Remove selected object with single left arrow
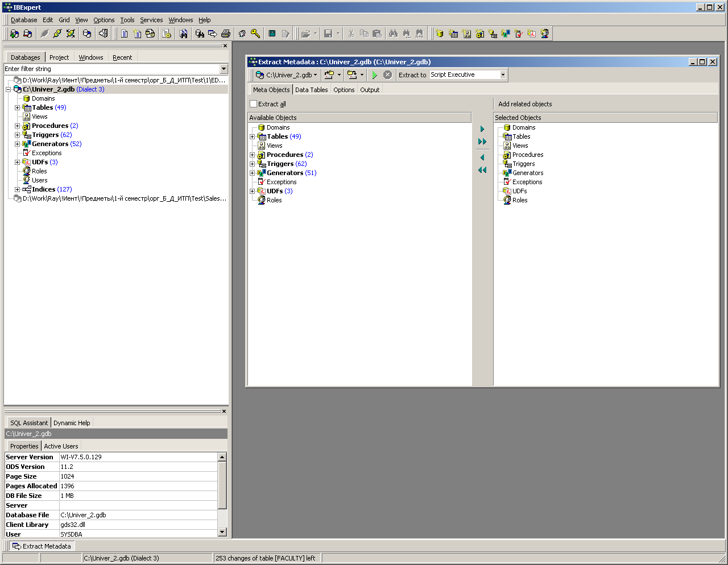 coord(482,157)
